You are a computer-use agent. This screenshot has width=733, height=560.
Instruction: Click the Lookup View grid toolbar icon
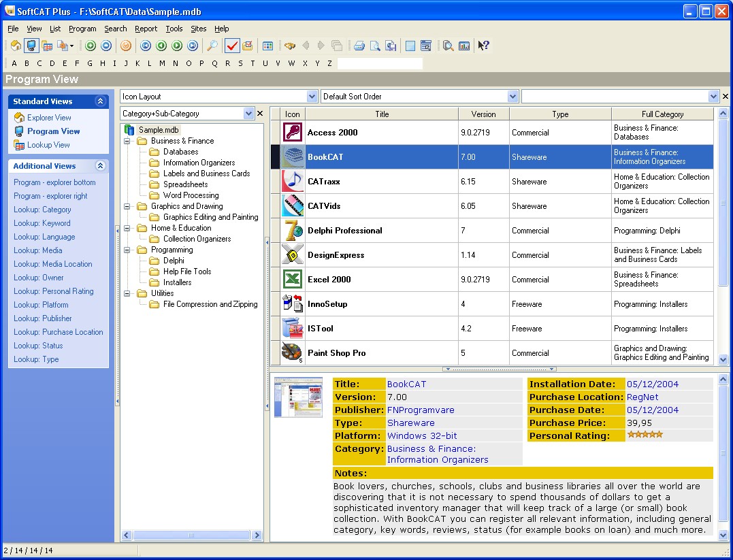47,46
